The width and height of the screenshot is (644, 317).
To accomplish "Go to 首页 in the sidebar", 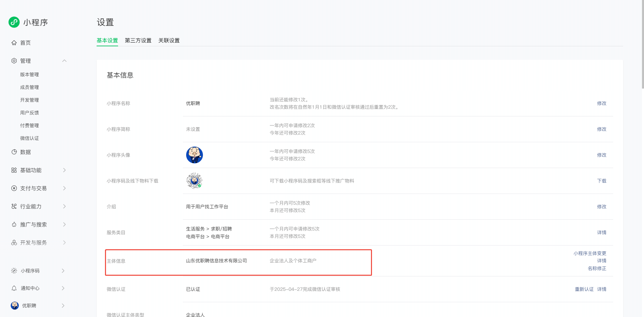I will [25, 43].
